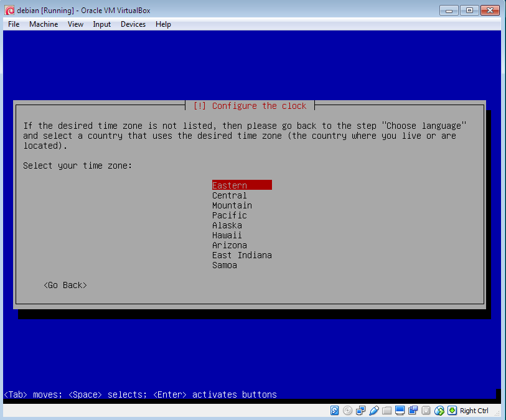Open the Machine menu
This screenshot has height=420, width=506.
click(x=44, y=24)
